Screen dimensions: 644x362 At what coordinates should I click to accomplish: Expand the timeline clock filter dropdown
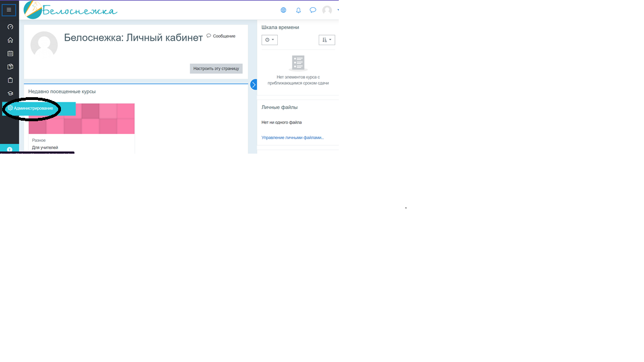coord(269,40)
